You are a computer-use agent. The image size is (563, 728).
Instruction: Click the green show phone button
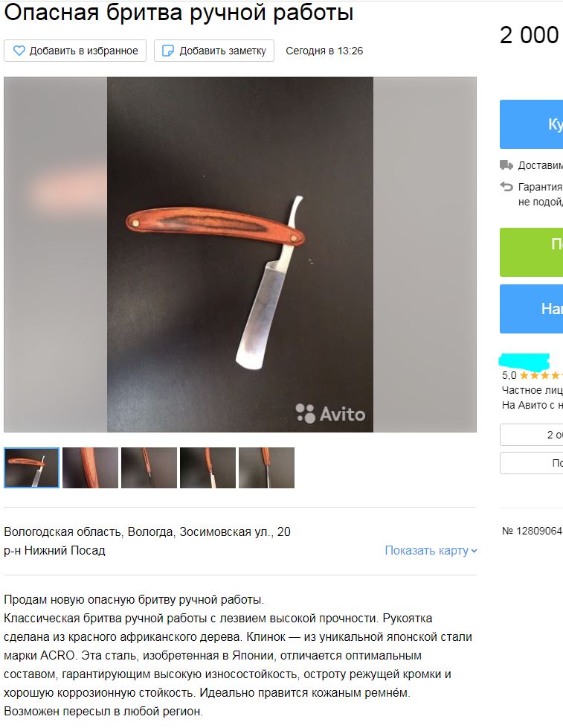tap(532, 252)
